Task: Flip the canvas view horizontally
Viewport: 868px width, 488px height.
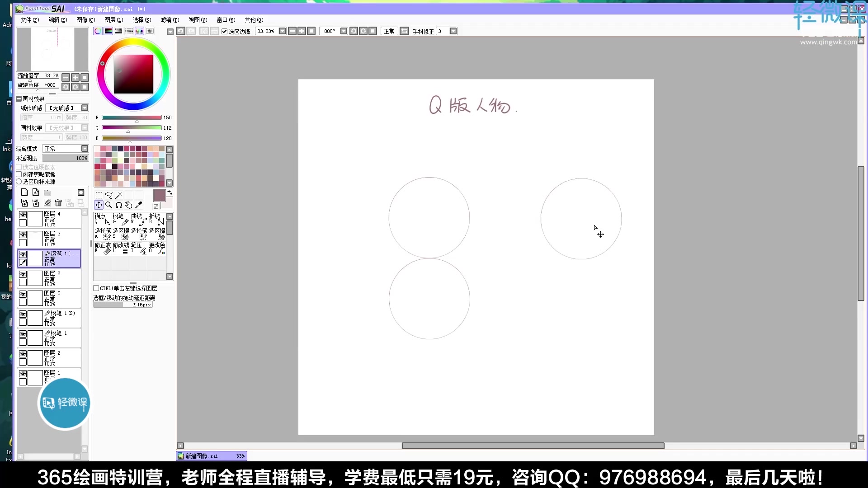Action: click(x=404, y=31)
